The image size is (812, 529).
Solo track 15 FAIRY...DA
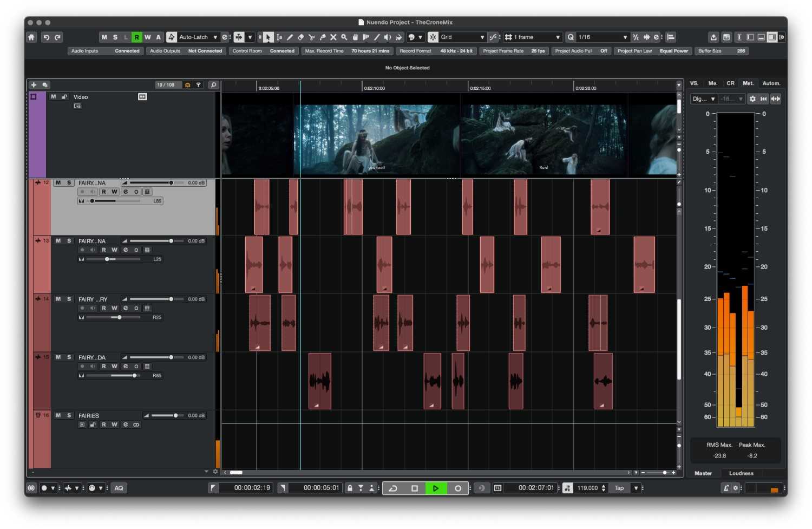coord(69,357)
